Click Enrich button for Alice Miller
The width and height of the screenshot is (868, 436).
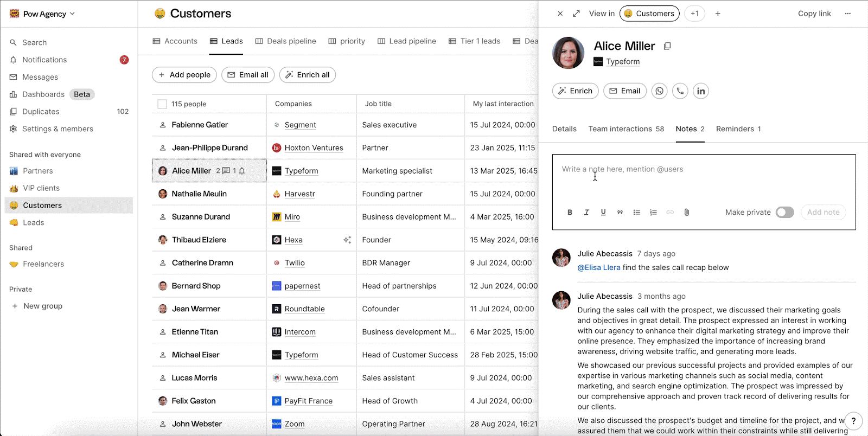576,91
